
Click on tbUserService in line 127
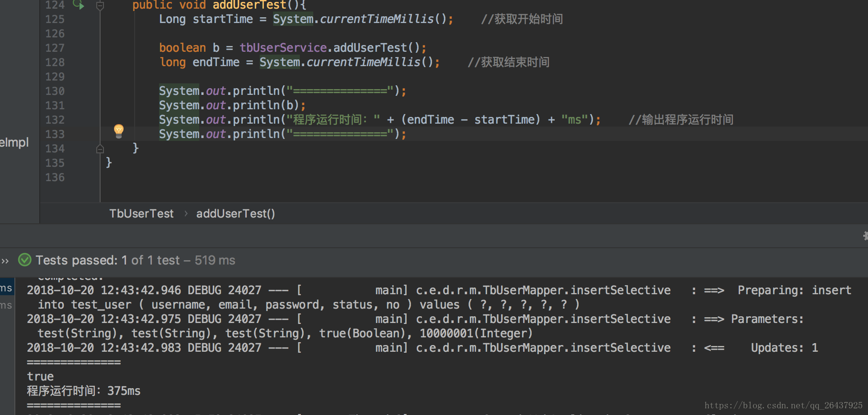coord(283,48)
